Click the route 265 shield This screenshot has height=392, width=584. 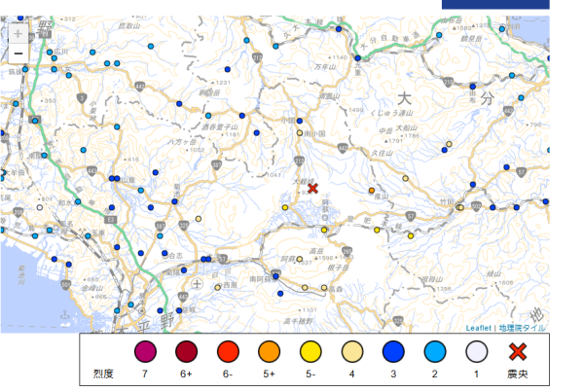(x=347, y=251)
